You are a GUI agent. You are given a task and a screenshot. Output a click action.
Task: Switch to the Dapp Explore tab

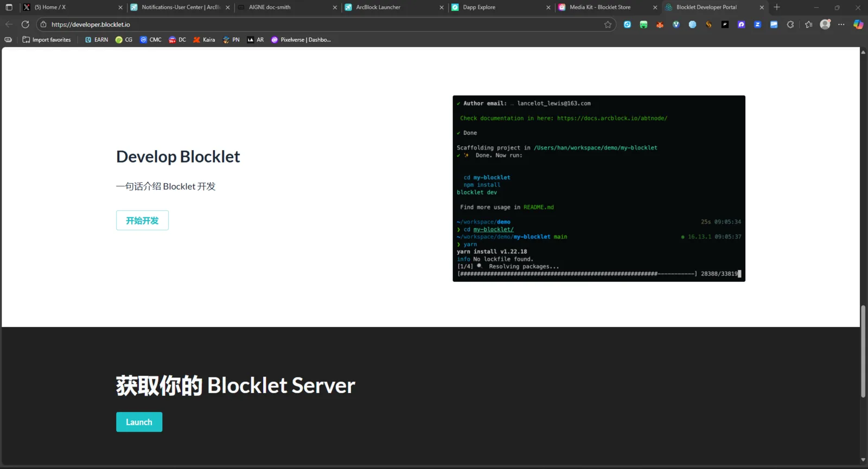(500, 7)
